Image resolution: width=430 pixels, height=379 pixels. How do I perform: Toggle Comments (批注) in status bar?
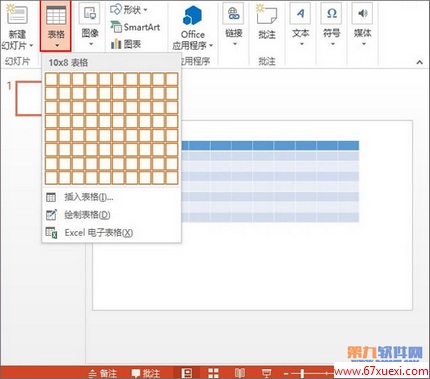pos(146,373)
